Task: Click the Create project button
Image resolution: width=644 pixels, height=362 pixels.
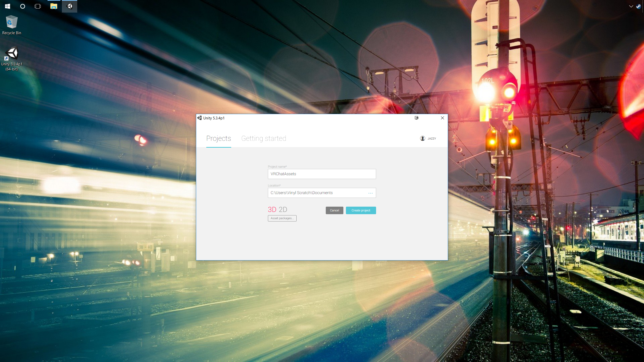Action: tap(361, 210)
